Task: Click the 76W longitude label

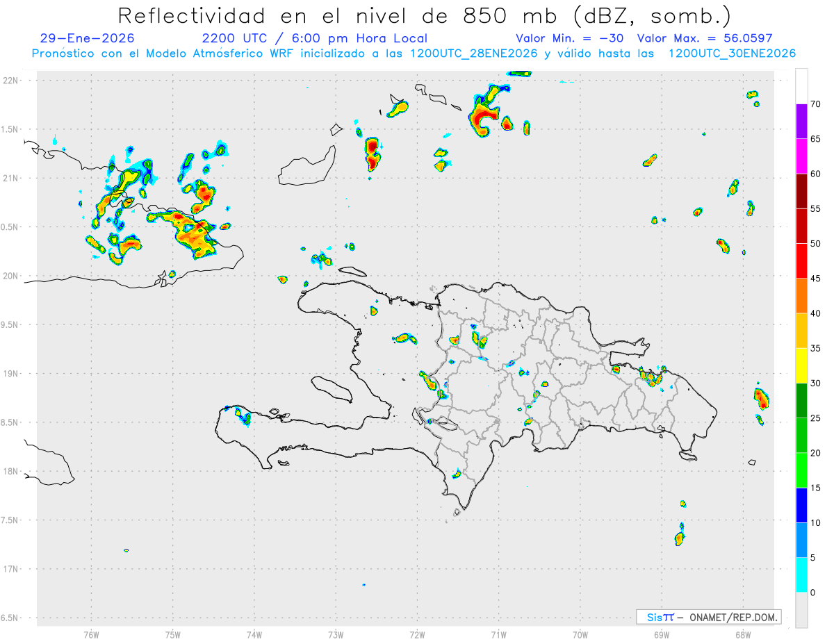Action: coord(91,634)
